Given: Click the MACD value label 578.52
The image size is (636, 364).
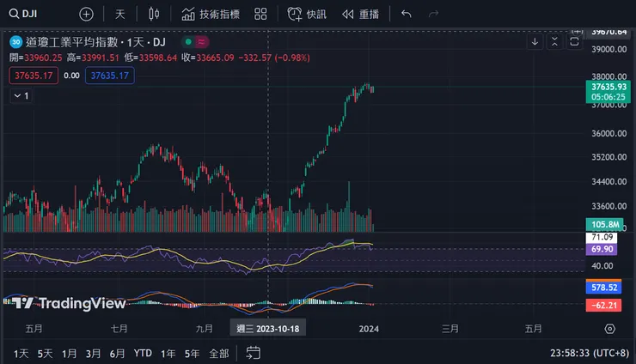Looking at the screenshot, I should [603, 288].
